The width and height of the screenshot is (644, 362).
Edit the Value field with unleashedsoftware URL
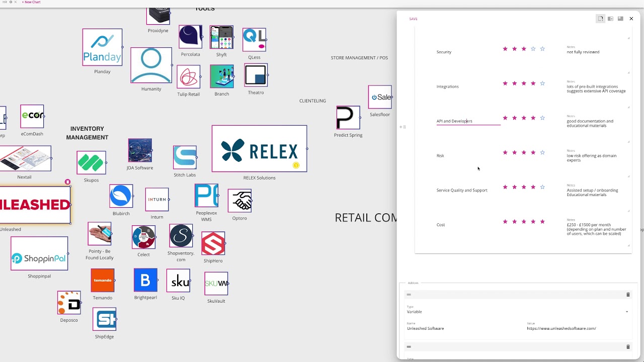pyautogui.click(x=578, y=328)
